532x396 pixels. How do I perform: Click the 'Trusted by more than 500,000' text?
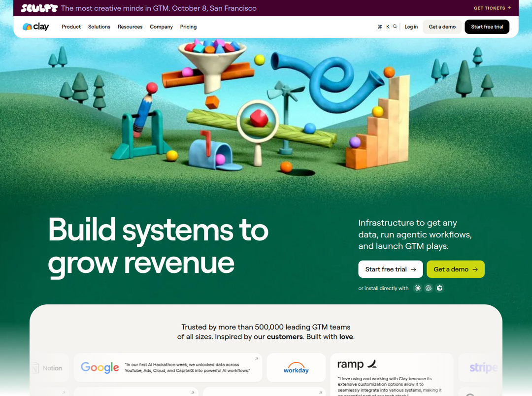tap(266, 332)
